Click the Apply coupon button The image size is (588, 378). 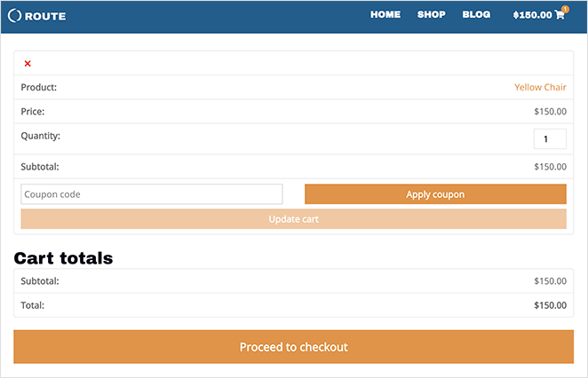pyautogui.click(x=435, y=194)
